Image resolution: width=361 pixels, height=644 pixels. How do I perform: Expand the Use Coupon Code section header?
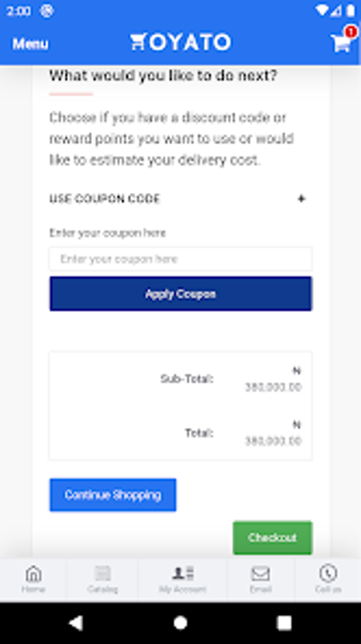tap(105, 199)
